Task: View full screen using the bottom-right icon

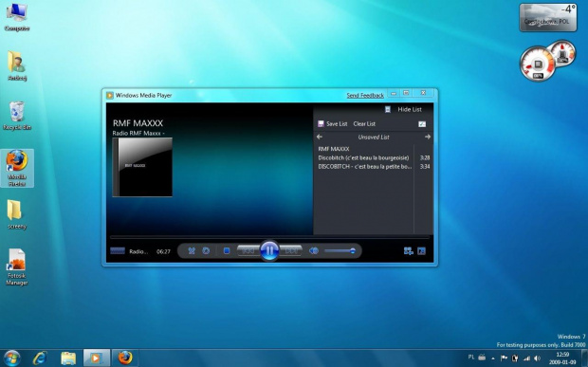Action: [421, 251]
